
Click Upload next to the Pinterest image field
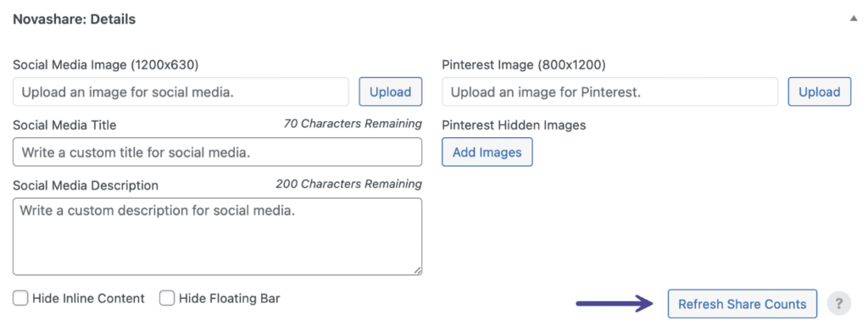pyautogui.click(x=820, y=91)
